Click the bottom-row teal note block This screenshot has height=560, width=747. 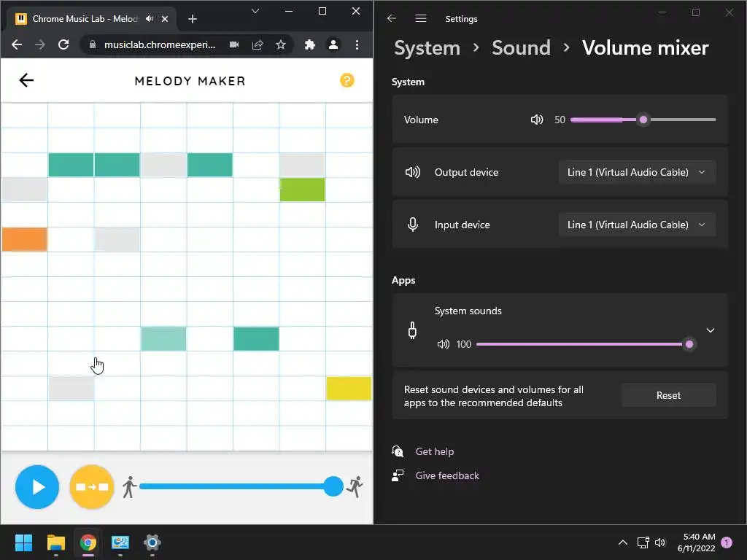(256, 338)
